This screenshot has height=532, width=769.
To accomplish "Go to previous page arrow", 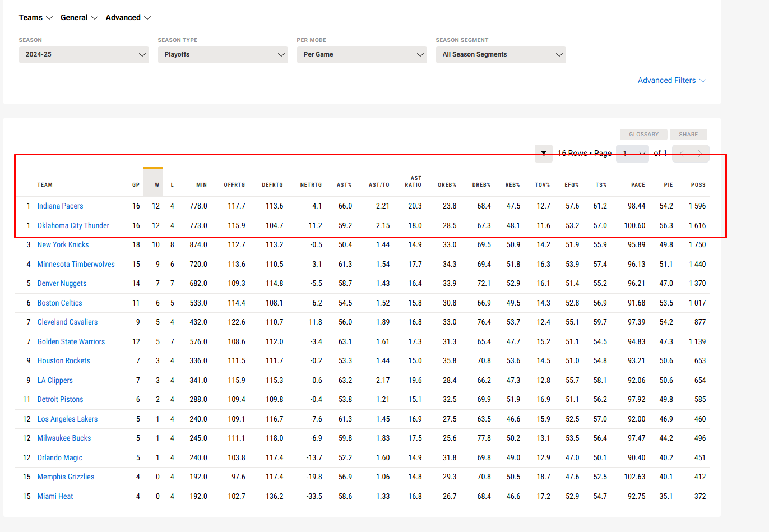I will [682, 153].
